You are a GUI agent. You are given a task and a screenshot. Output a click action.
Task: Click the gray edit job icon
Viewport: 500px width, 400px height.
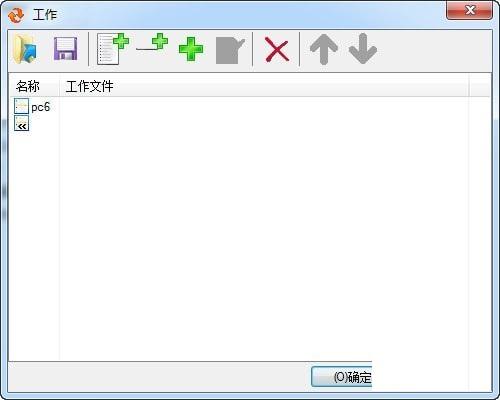tap(230, 51)
